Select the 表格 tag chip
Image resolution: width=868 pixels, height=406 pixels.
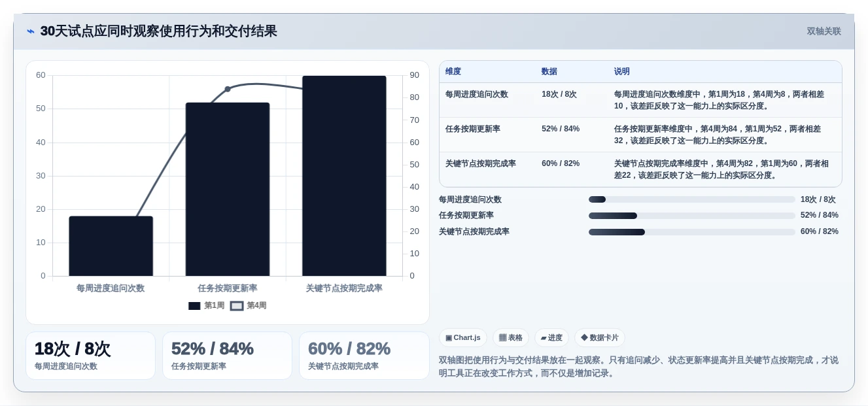pyautogui.click(x=511, y=337)
